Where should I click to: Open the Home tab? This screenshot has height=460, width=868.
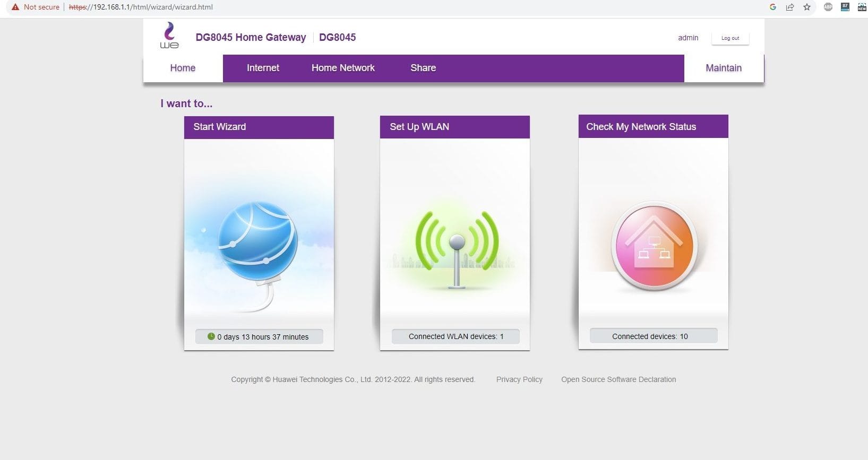183,68
